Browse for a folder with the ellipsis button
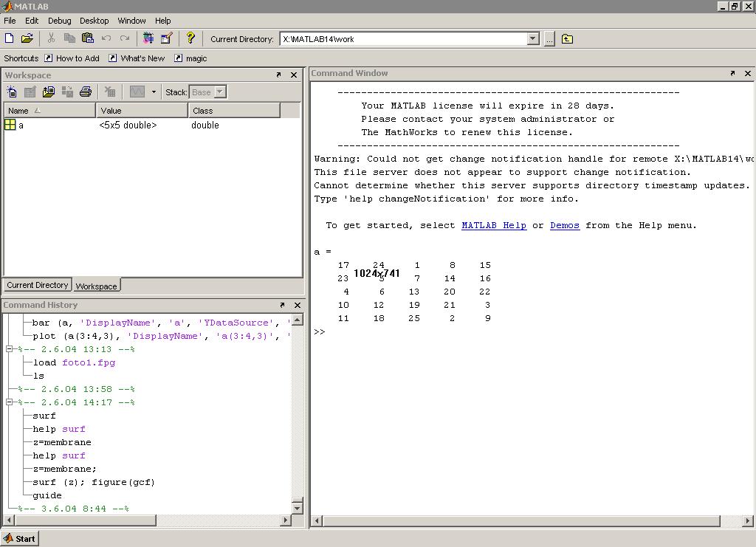The image size is (756, 547). click(x=549, y=39)
